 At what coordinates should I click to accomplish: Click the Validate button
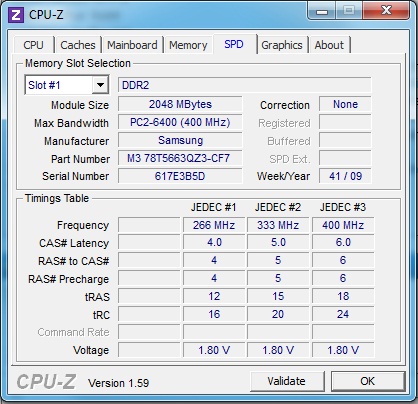(x=287, y=381)
